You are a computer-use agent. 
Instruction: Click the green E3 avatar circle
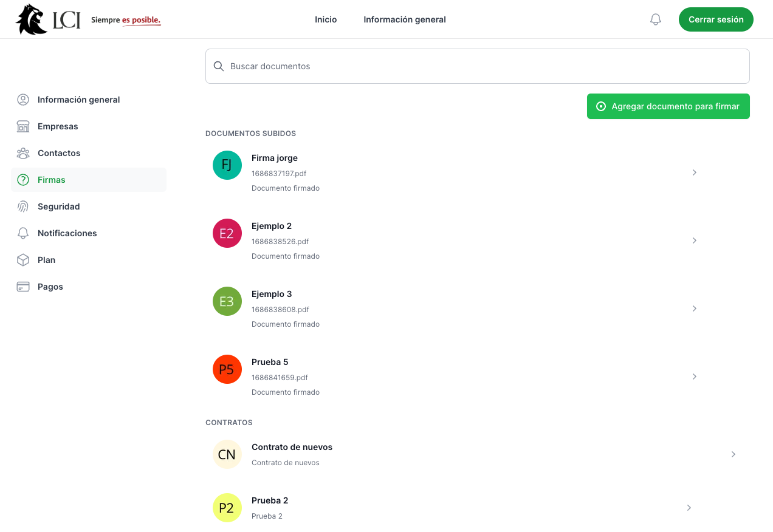(227, 301)
